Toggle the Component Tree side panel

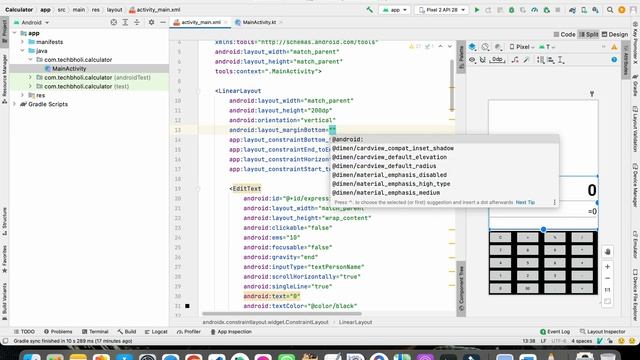pyautogui.click(x=461, y=288)
